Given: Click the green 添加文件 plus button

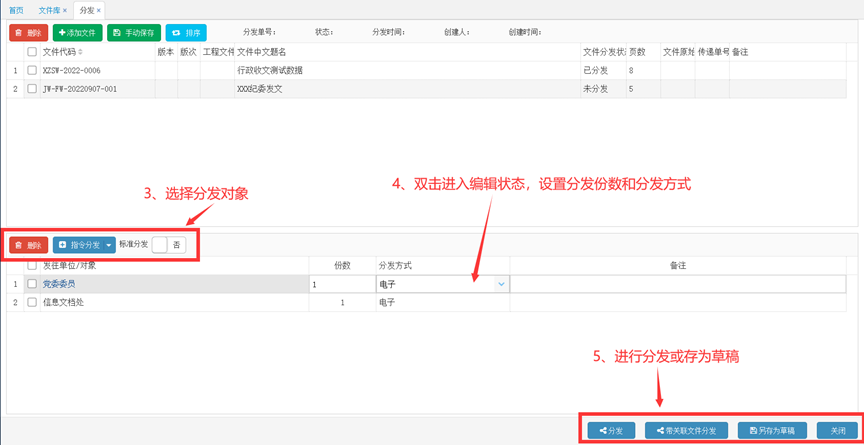Looking at the screenshot, I should pos(78,32).
